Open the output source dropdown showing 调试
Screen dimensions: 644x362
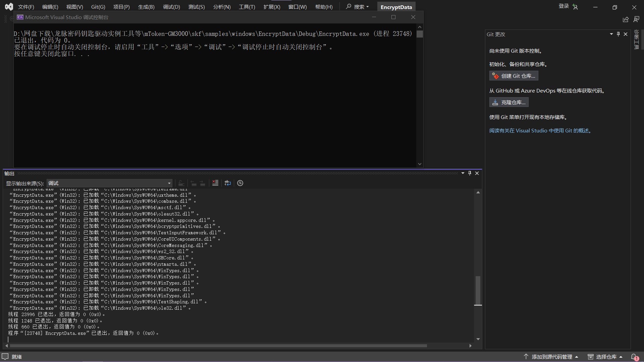coord(110,183)
